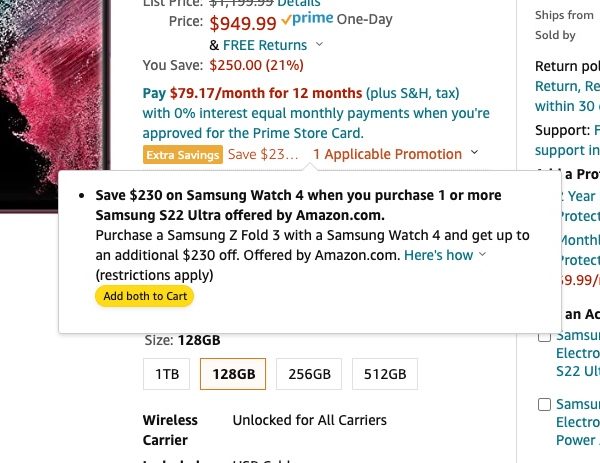Click the truncated "Save $23…" promotion text
Viewport: 600px width, 463px height.
(x=263, y=154)
